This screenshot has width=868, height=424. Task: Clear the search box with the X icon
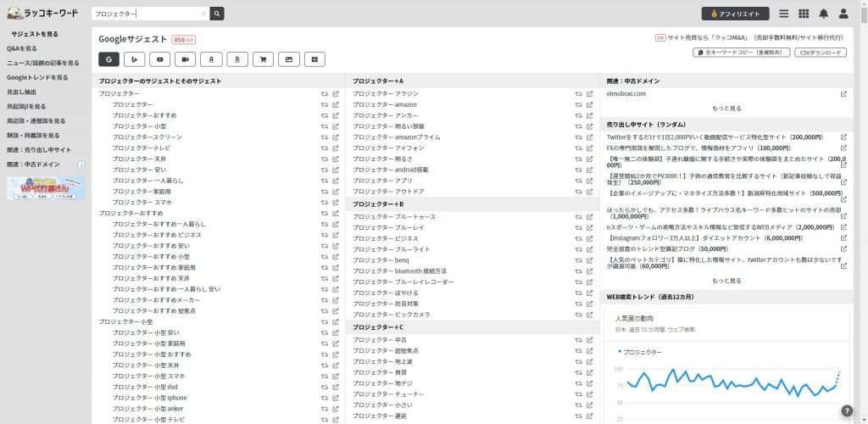[203, 14]
